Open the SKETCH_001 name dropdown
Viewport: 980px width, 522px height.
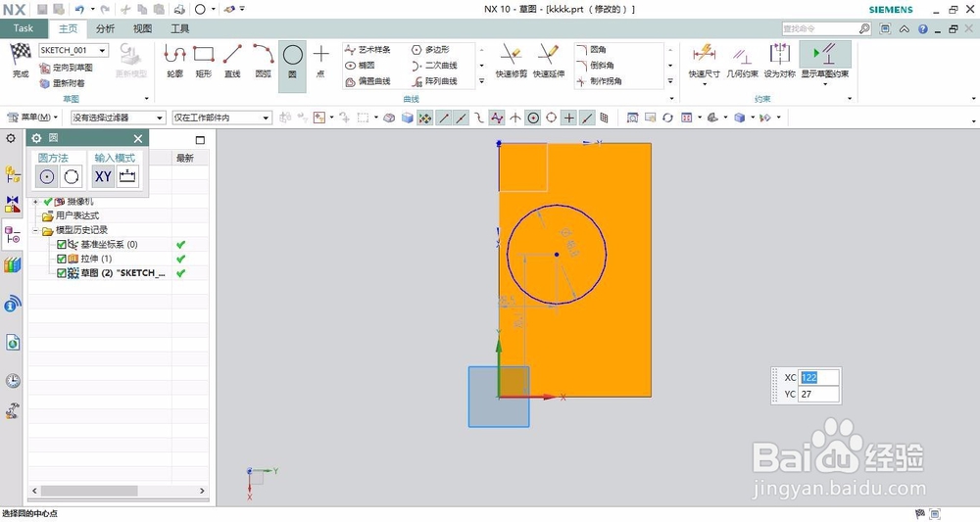(103, 50)
